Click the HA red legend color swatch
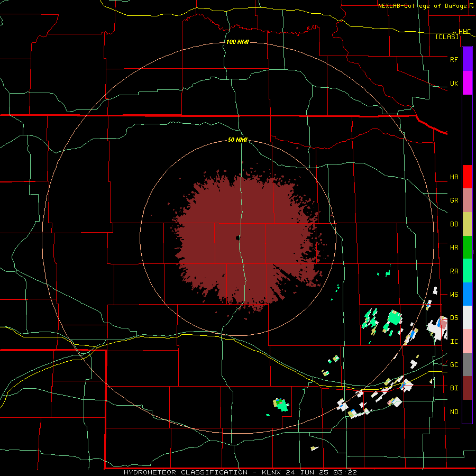Viewport: 476px width, 476px height. [x=467, y=177]
